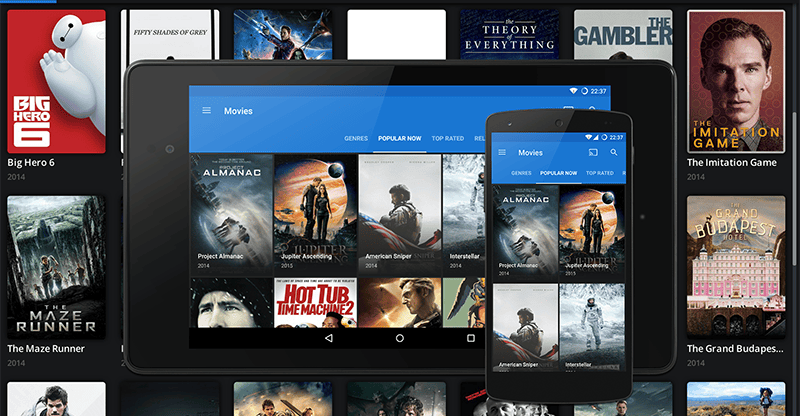Open the Jupiter Ascending poster on the tablet

coord(315,214)
